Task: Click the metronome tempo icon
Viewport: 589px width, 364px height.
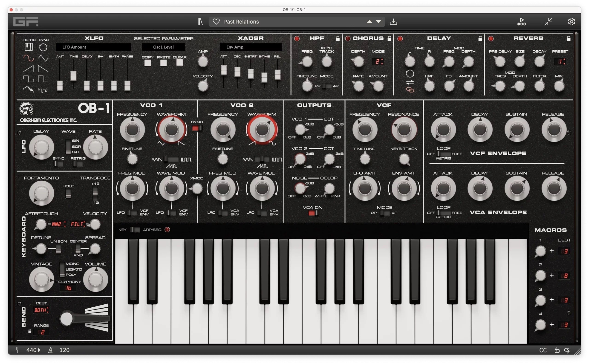Action: [50, 350]
